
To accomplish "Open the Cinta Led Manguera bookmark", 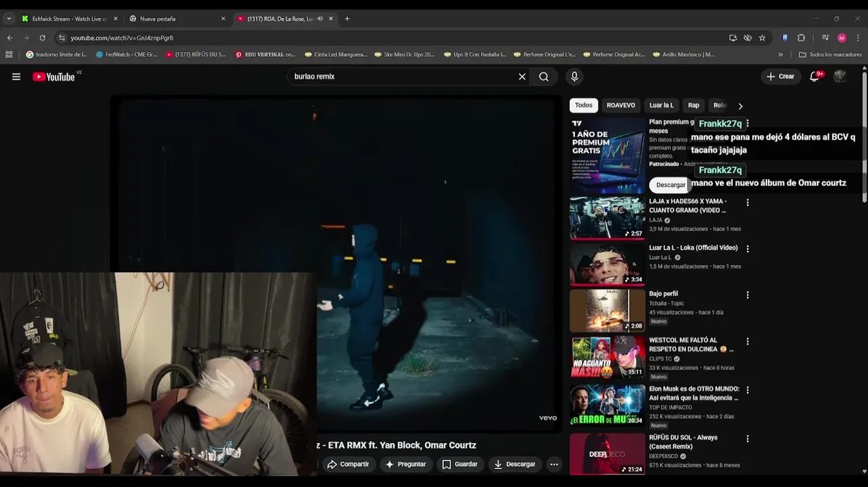I will click(x=336, y=54).
